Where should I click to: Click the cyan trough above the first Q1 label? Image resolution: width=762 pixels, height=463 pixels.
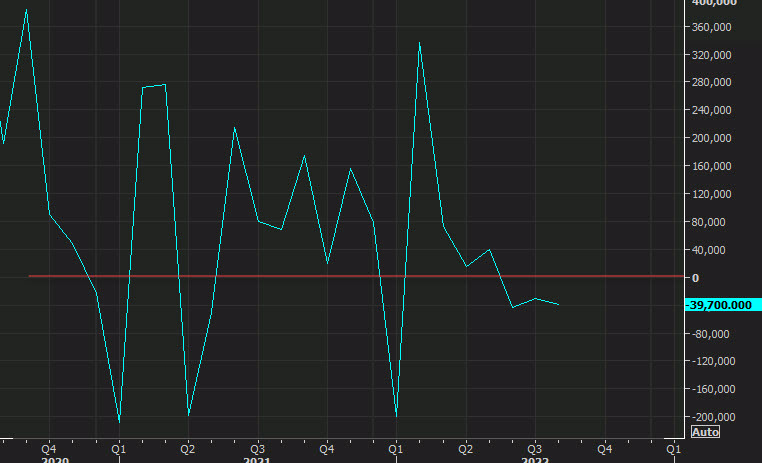pyautogui.click(x=119, y=421)
